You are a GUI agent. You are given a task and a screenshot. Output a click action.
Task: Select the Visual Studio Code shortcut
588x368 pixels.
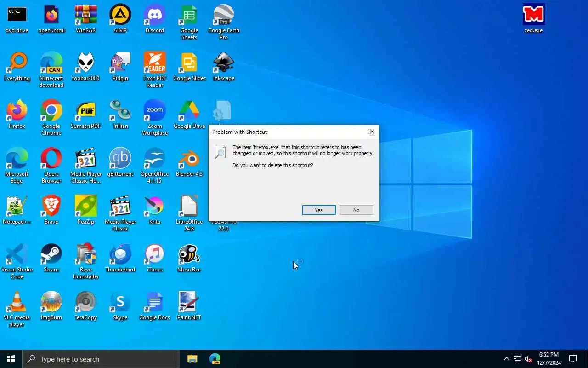(17, 261)
